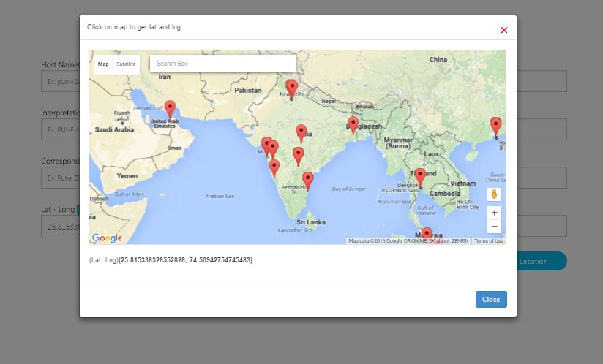Select the Map view type

click(x=103, y=64)
